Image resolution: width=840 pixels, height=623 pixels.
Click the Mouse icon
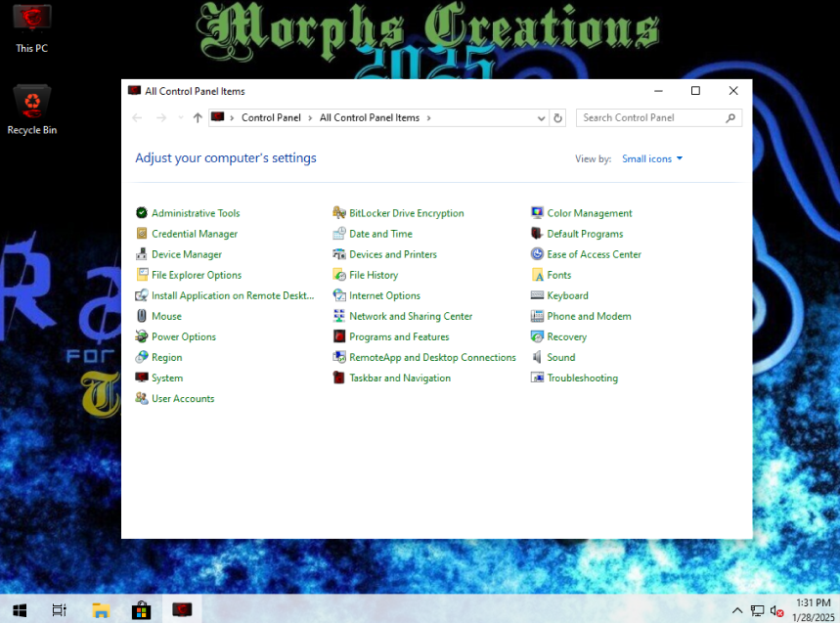point(142,316)
